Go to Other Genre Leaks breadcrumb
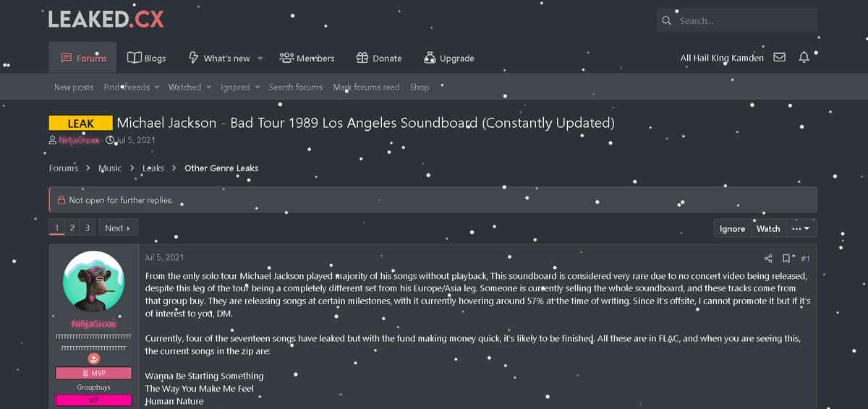The image size is (868, 409). click(x=221, y=168)
